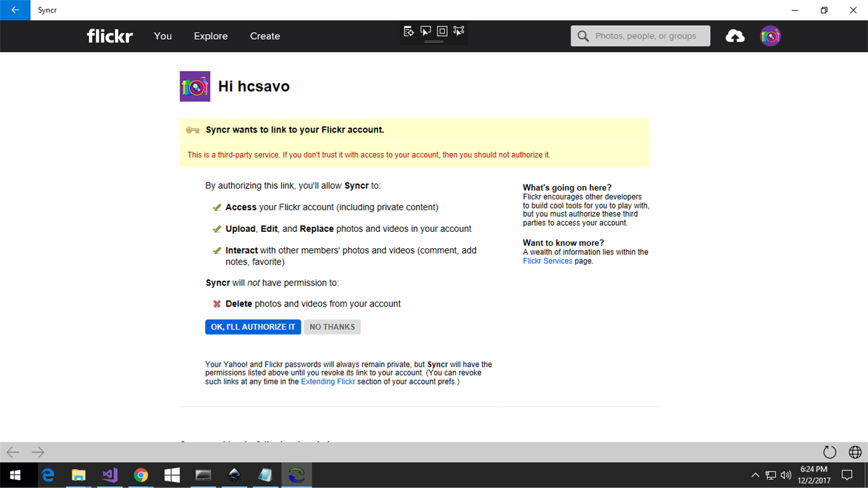The image size is (868, 488).
Task: Open the notepad-style app in the taskbar
Action: (x=265, y=475)
